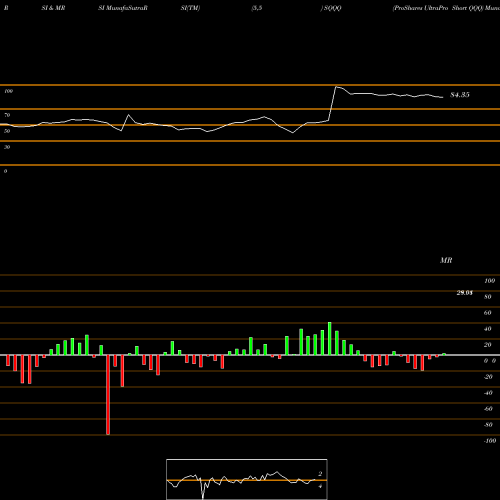Click the 84.85 RSI value label
Image resolution: width=500 pixels, height=500 pixels.
460,95
